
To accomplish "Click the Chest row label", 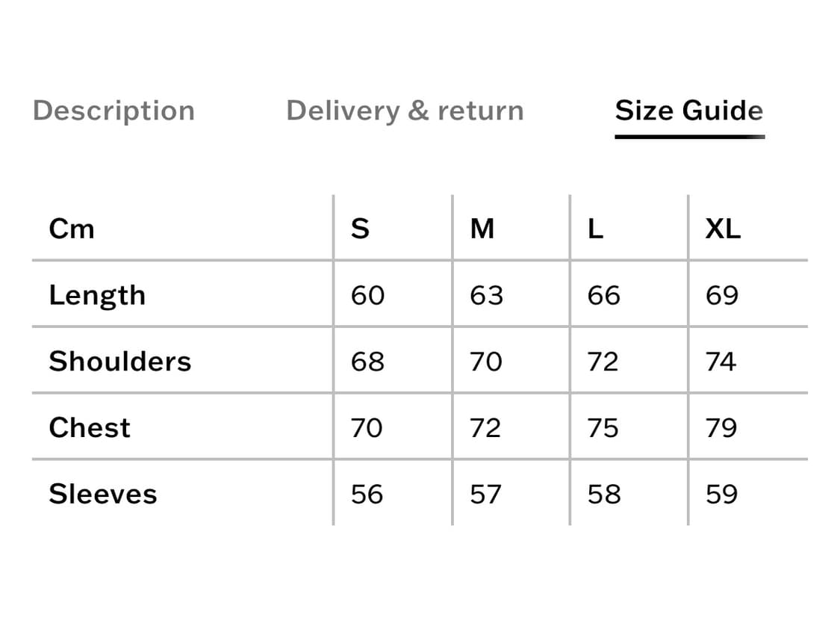I will [x=90, y=428].
